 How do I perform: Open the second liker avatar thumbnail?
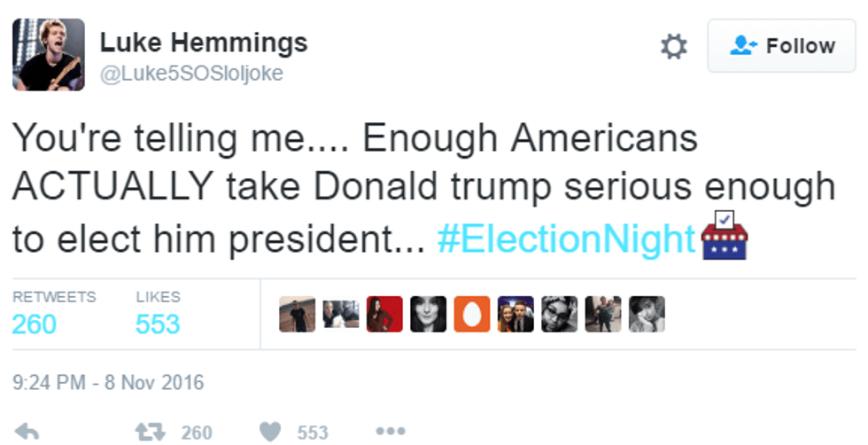340,315
